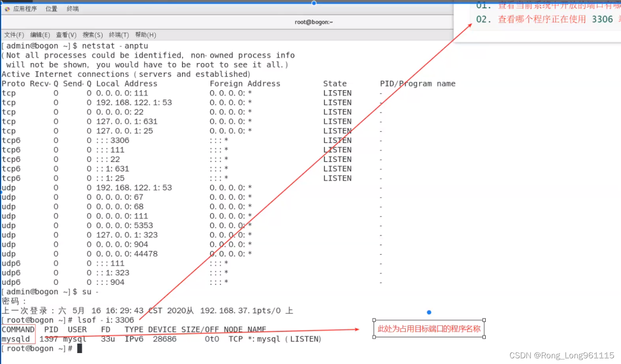
Task: Click the su - command line
Action: click(x=50, y=292)
